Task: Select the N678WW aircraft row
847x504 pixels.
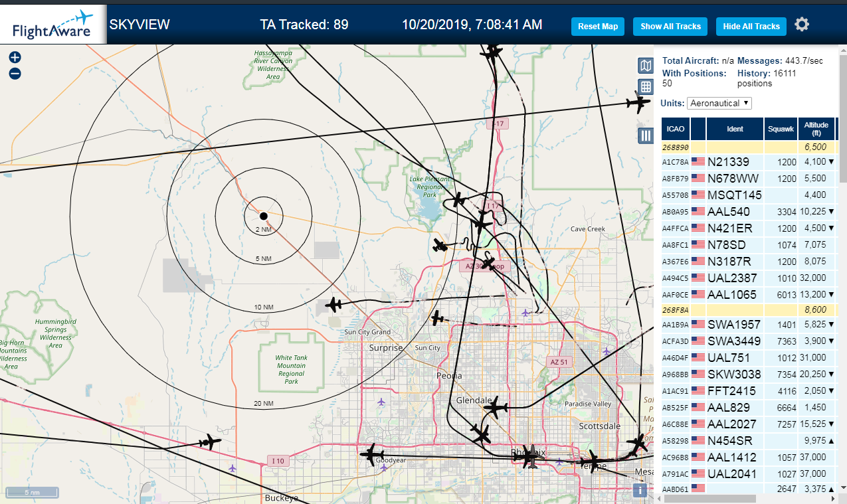Action: click(x=749, y=179)
